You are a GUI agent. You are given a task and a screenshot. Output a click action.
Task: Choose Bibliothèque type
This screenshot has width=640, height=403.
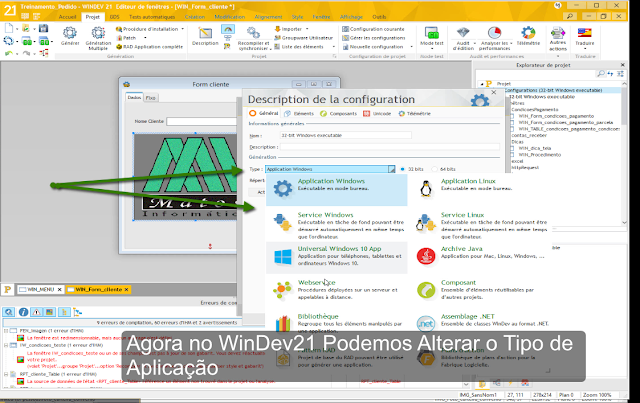[336, 321]
